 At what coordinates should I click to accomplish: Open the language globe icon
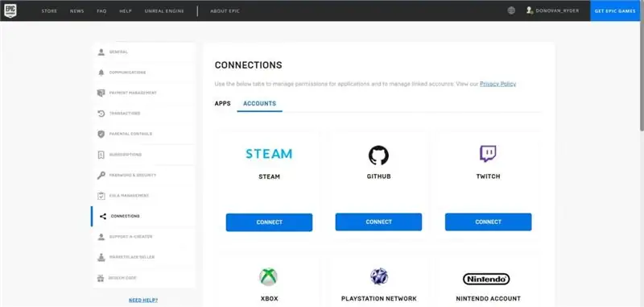click(511, 10)
